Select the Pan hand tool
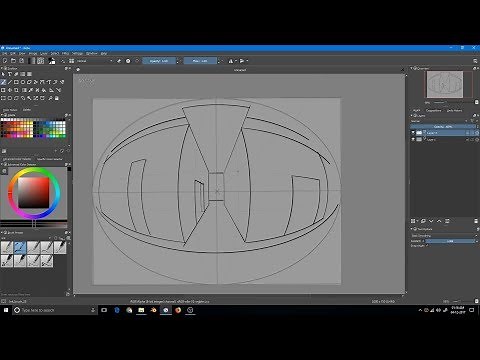 click(x=57, y=98)
